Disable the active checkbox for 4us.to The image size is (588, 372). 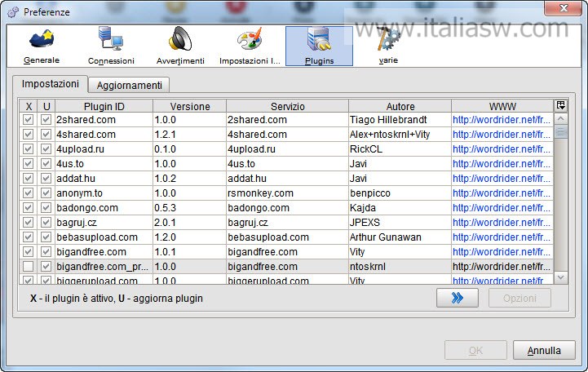tap(28, 163)
